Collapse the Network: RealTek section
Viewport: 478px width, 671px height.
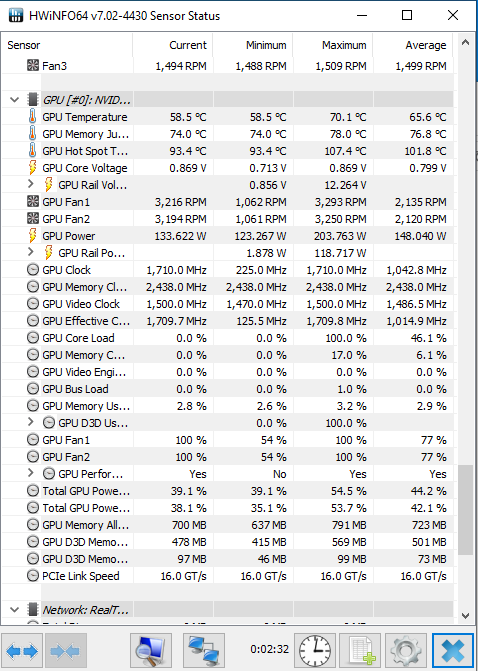click(x=15, y=609)
